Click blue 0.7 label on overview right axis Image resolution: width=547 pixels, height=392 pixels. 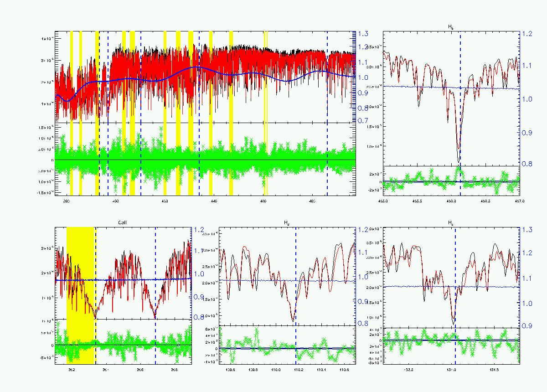coord(363,121)
